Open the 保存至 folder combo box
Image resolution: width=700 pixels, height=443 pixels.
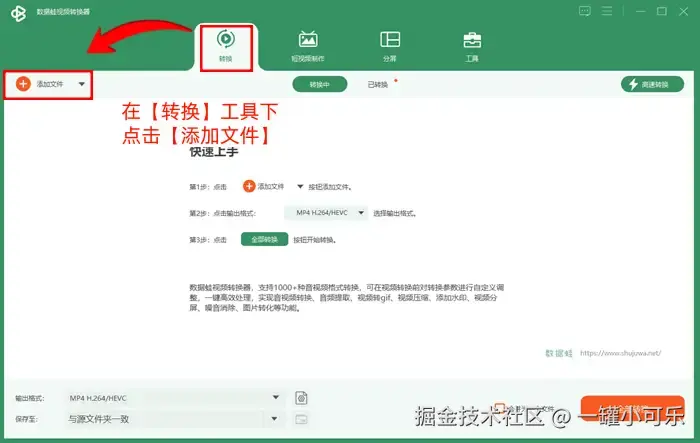point(175,419)
